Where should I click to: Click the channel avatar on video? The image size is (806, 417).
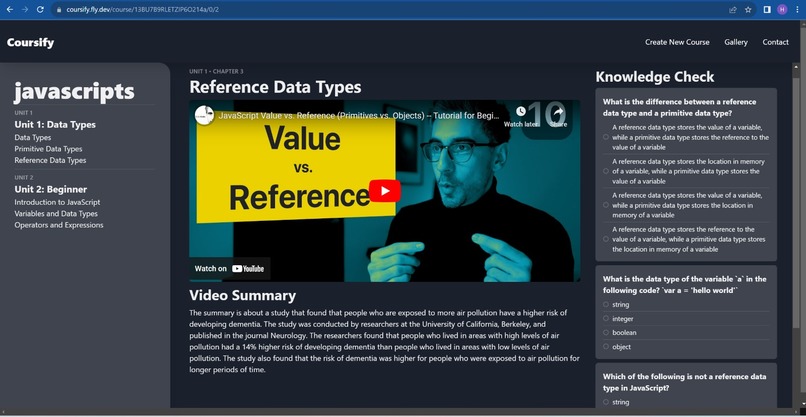tap(204, 115)
